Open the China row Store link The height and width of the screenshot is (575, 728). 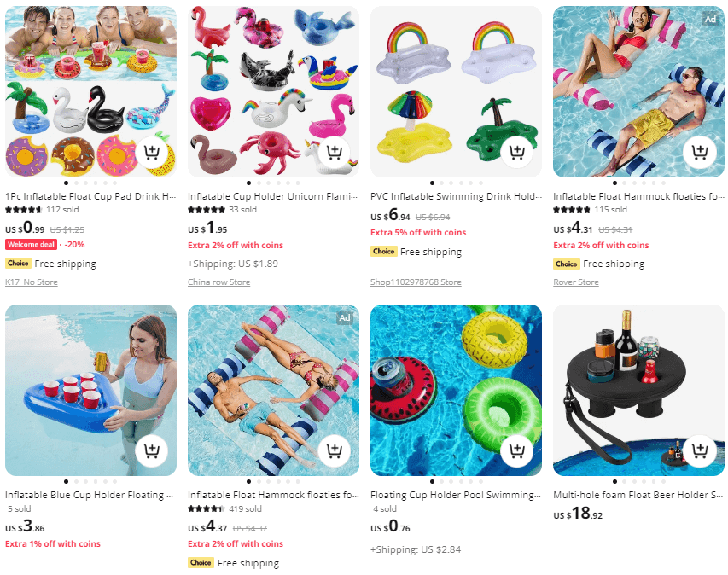(218, 282)
